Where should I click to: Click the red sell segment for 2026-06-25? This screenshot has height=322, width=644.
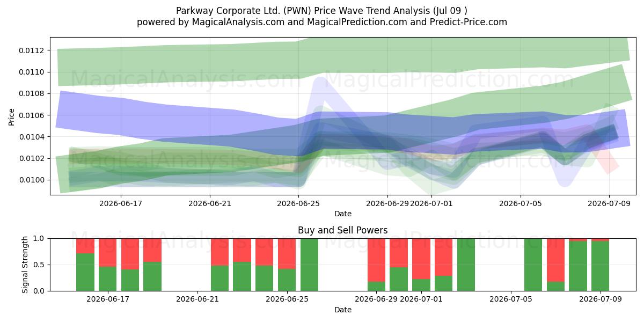287,253
